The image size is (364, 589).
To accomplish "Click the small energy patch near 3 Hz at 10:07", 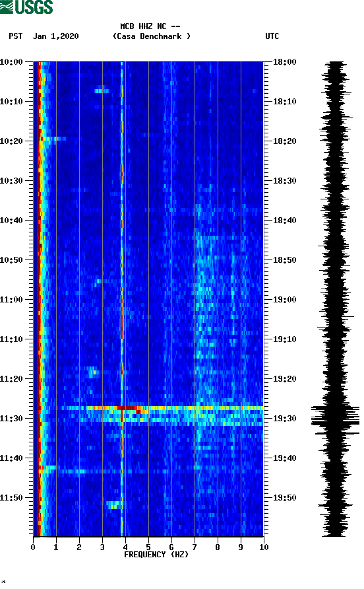I will coord(102,91).
